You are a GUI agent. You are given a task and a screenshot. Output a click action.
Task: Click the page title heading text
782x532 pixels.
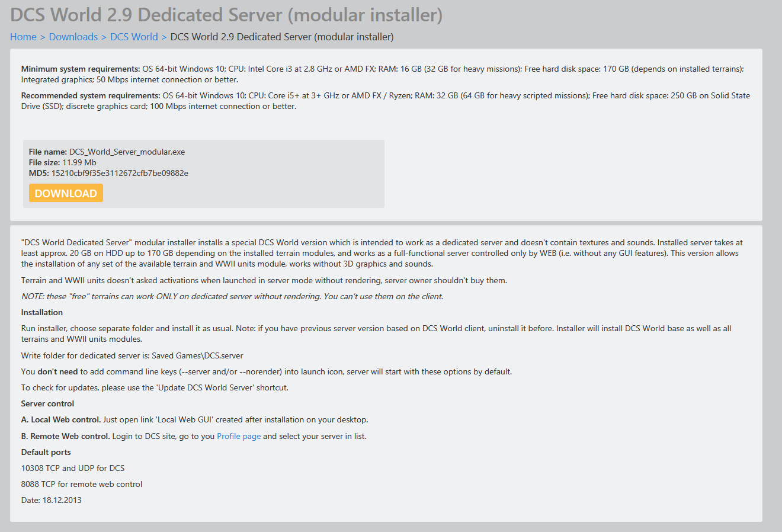[226, 15]
